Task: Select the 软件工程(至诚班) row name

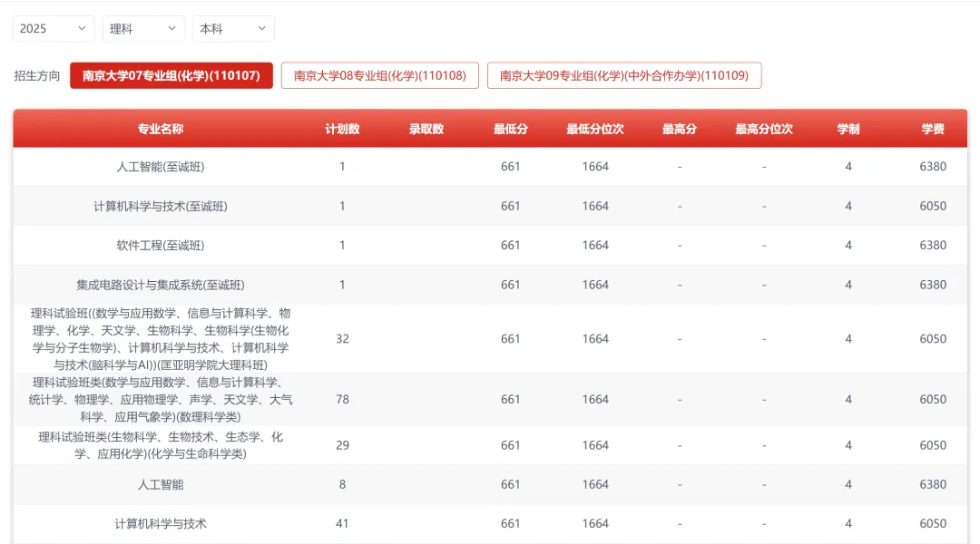Action: (161, 246)
